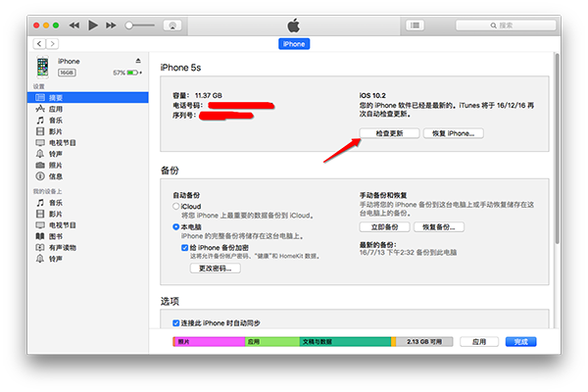Click the rewind playback button
This screenshot has height=392, width=588.
[x=74, y=25]
